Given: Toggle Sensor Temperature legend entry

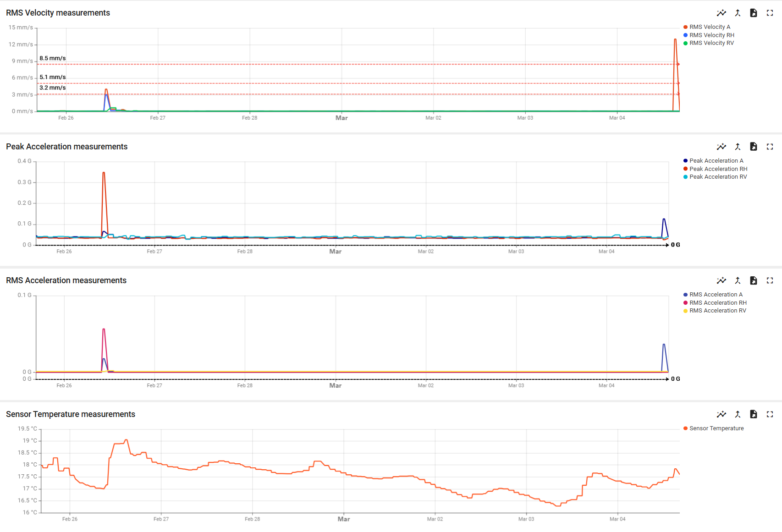Looking at the screenshot, I should (716, 428).
